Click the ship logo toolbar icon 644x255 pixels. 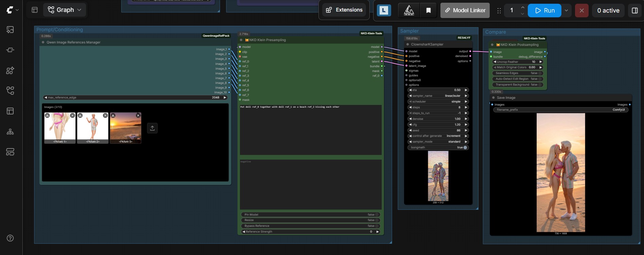point(409,11)
